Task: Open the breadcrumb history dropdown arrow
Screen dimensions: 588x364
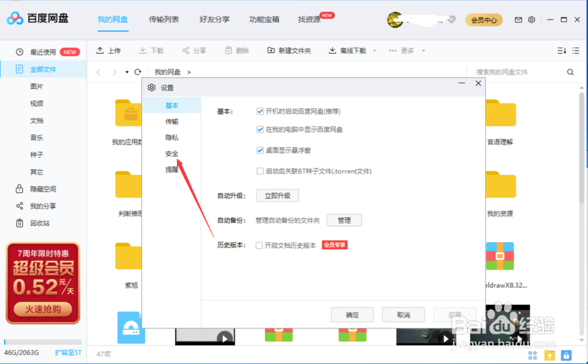Action: [x=126, y=72]
